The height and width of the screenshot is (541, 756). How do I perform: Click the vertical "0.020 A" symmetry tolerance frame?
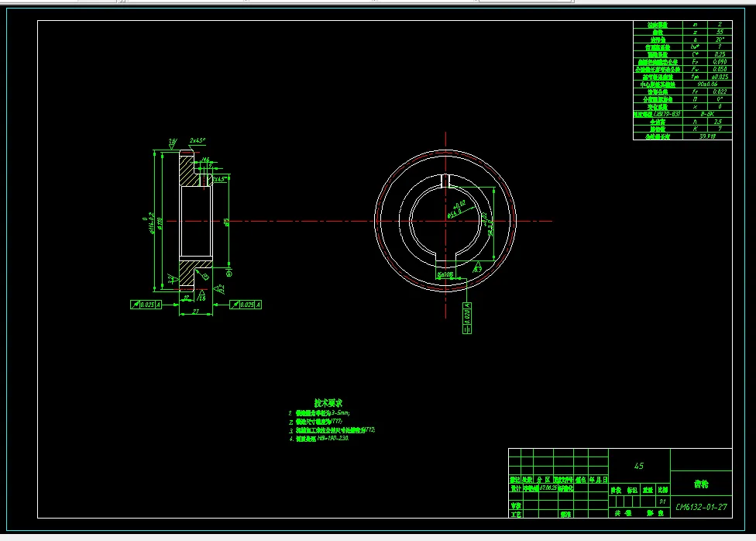[467, 318]
